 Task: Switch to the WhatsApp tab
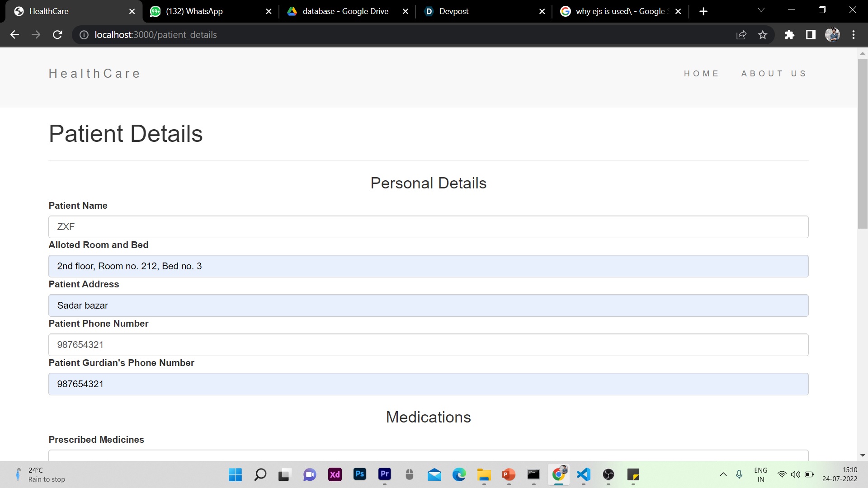(194, 11)
